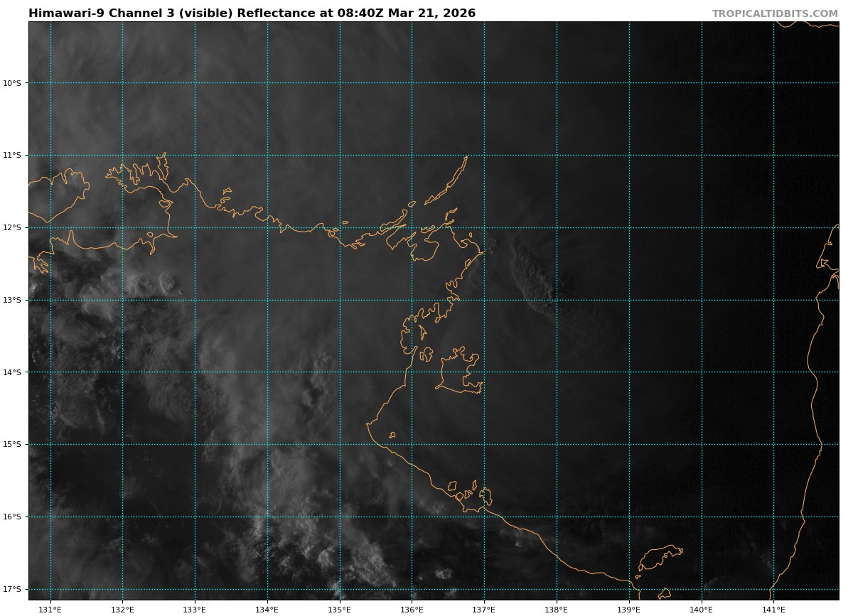This screenshot has width=853, height=616.
Task: Click the grid intersection of 14°S and 140°E
Action: (702, 372)
